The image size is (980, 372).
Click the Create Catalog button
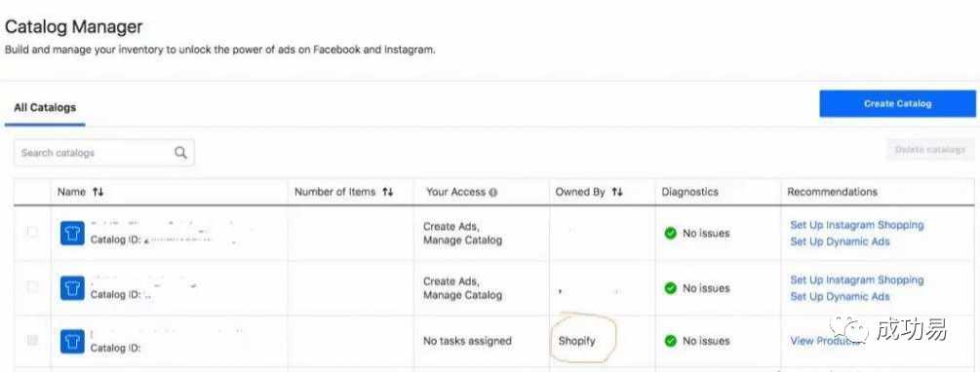(897, 103)
